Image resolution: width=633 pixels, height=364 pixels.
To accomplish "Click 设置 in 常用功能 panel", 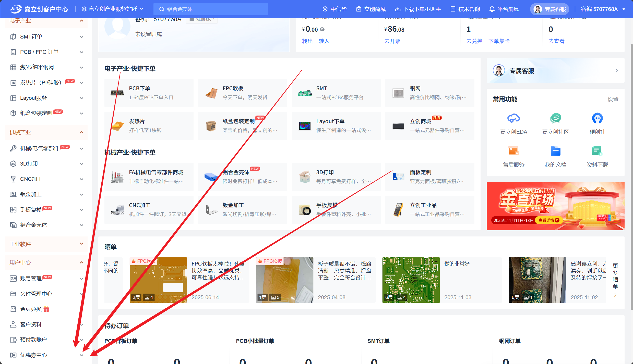I will coord(613,99).
